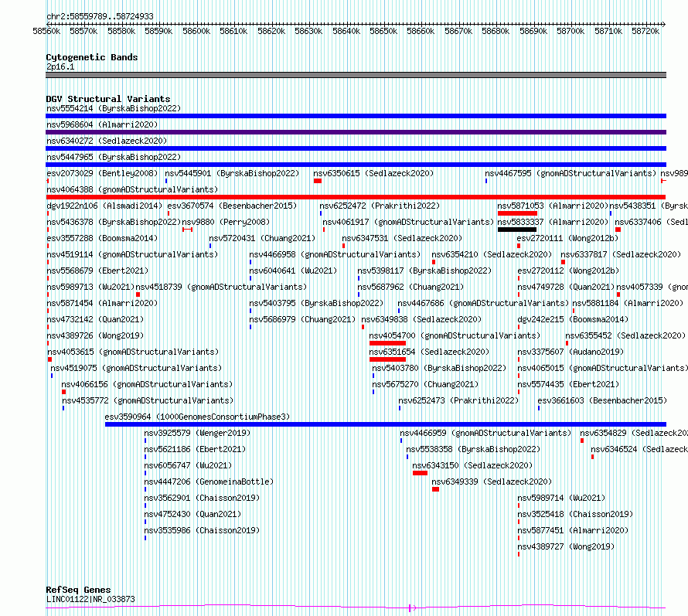Open esv3590964 (1000GenomesConsortiumPhase3) label

pos(197,417)
